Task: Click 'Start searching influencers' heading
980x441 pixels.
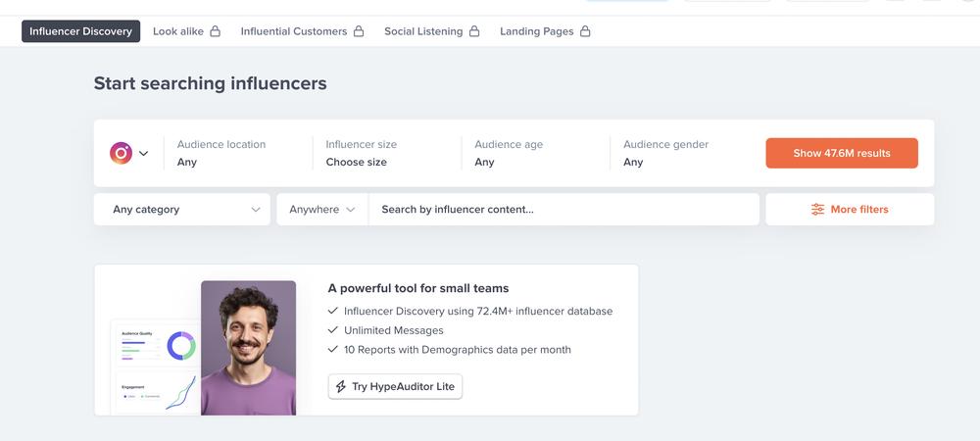Action: coord(210,83)
